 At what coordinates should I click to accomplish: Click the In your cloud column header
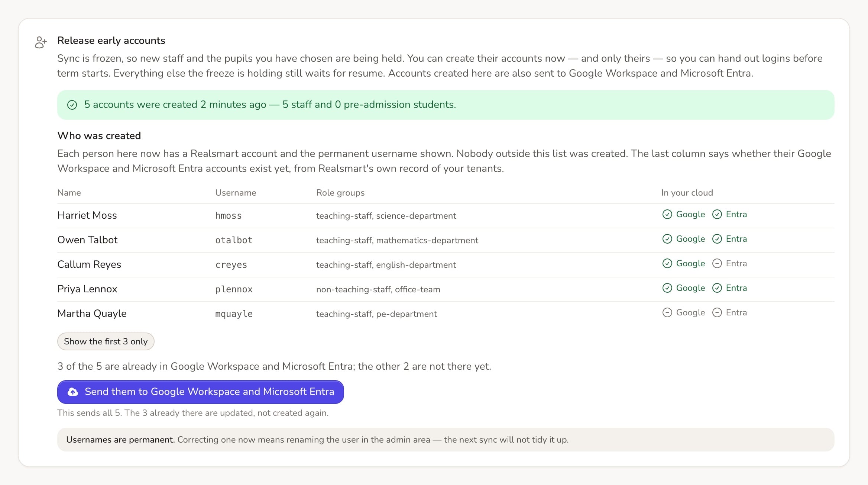coord(687,193)
